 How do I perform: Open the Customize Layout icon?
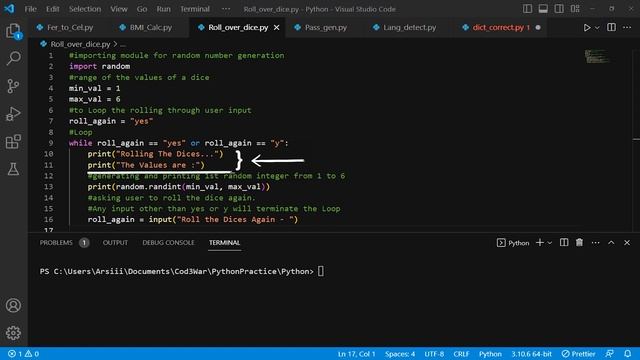(575, 9)
